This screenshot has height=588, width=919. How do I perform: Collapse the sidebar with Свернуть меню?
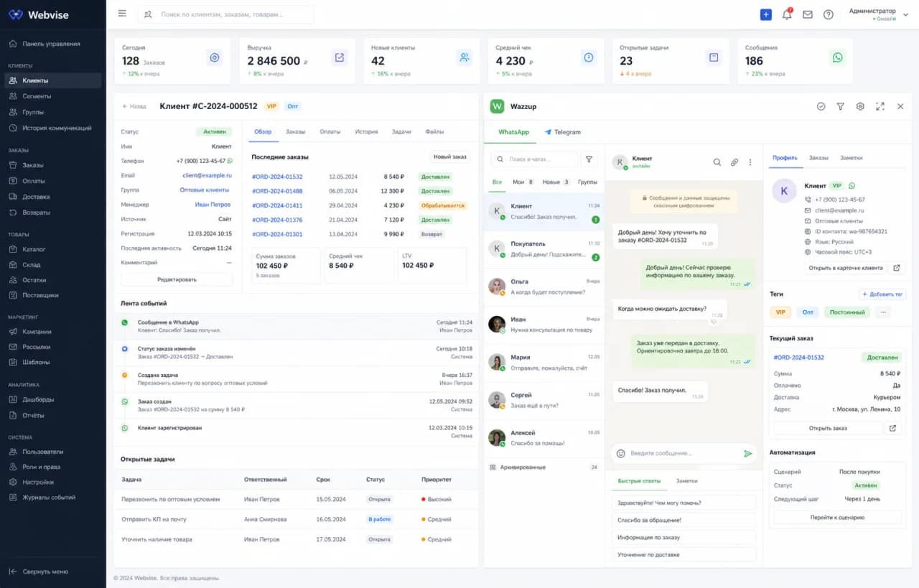click(39, 571)
